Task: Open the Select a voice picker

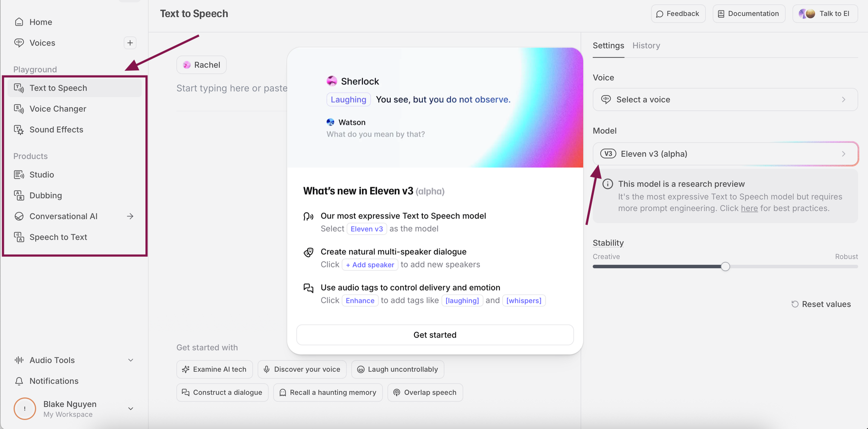Action: (725, 100)
